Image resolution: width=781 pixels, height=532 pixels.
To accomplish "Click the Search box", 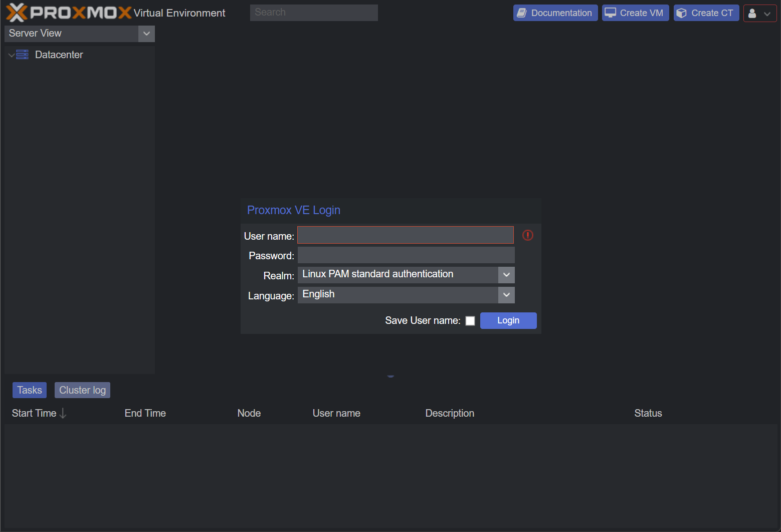I will [314, 13].
